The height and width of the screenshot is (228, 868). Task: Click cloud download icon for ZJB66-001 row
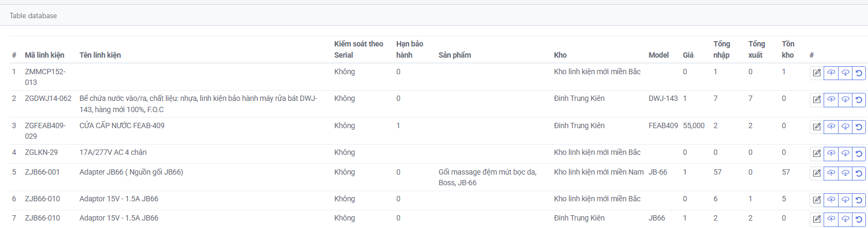845,173
